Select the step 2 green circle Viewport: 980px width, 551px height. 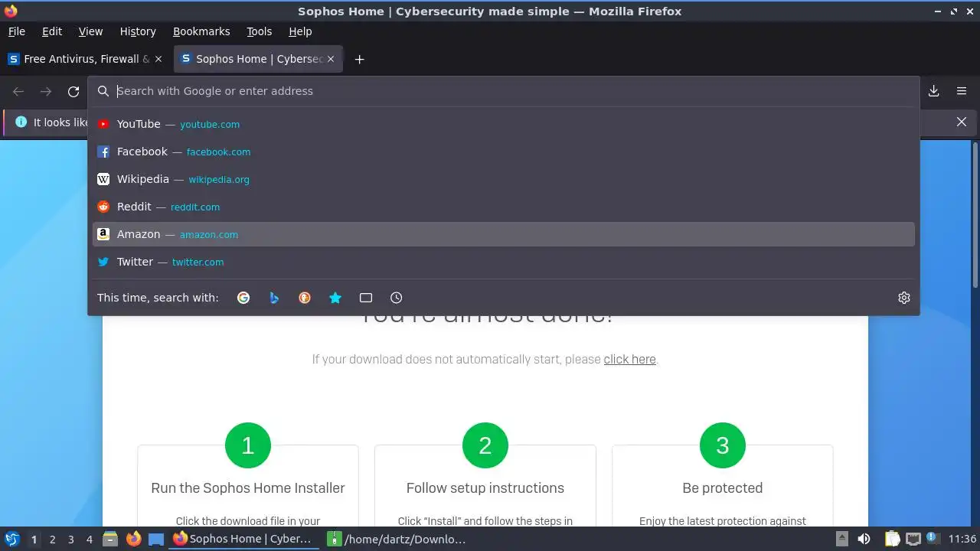pos(485,445)
